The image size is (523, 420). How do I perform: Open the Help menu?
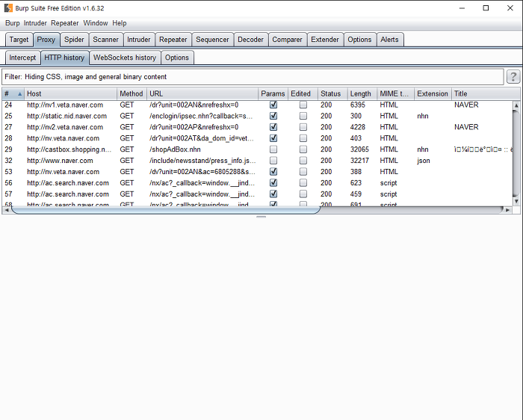tap(120, 23)
